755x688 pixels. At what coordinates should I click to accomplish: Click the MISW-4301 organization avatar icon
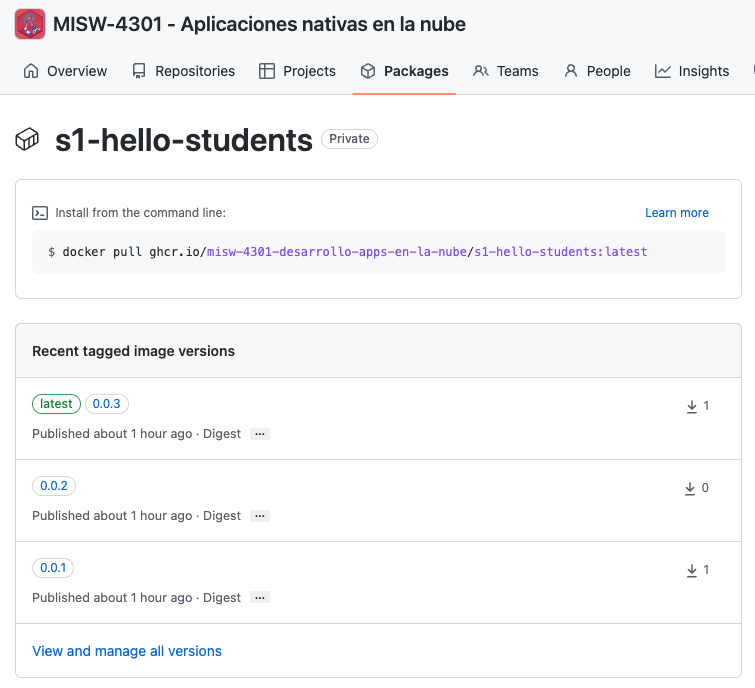pos(30,24)
